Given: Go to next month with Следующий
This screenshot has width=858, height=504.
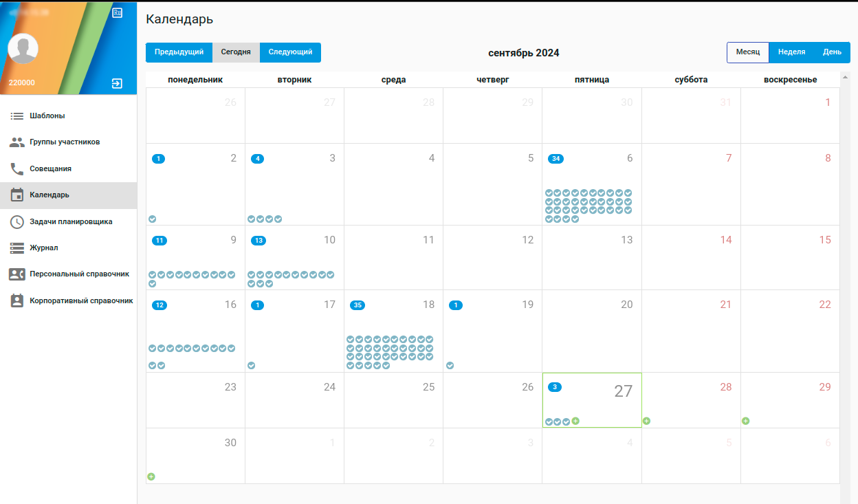Looking at the screenshot, I should [x=290, y=52].
